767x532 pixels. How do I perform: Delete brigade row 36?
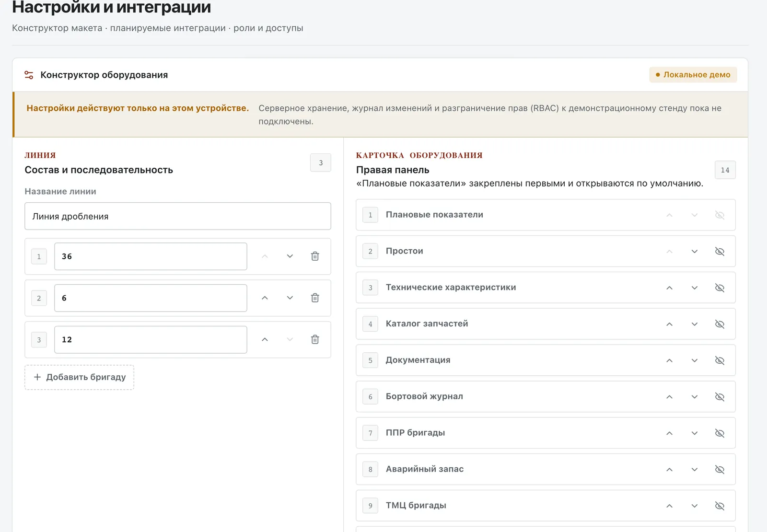(x=315, y=256)
